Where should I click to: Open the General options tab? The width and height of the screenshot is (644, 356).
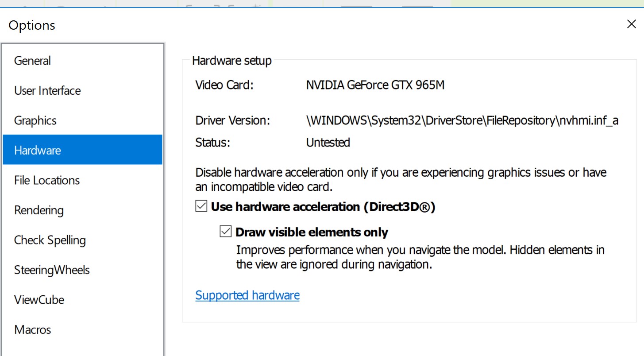pos(32,61)
